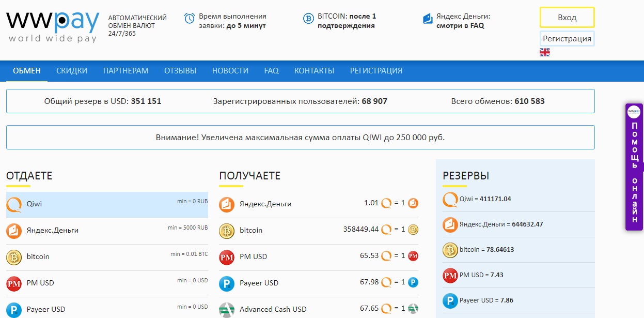The height and width of the screenshot is (318, 644).
Task: Click the Новости menu tab
Action: [230, 71]
